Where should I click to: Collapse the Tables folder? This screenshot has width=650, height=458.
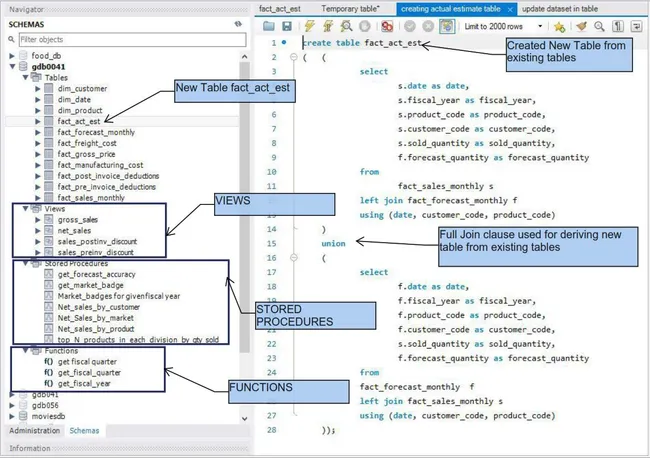coord(25,78)
